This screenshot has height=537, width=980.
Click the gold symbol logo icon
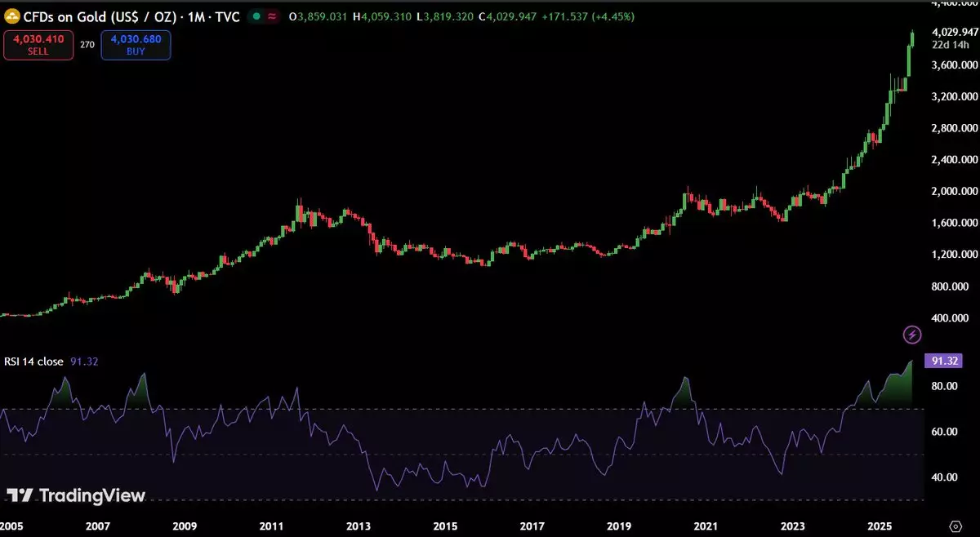pos(12,16)
